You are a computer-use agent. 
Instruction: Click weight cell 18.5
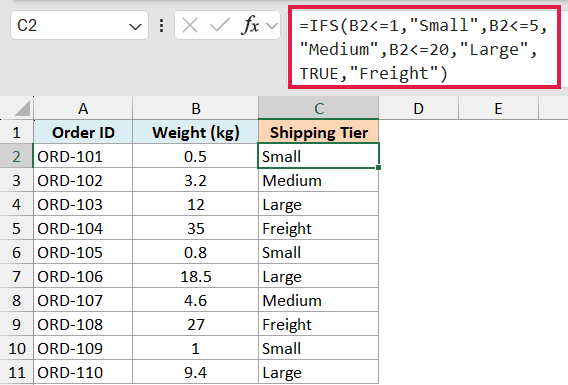[196, 276]
